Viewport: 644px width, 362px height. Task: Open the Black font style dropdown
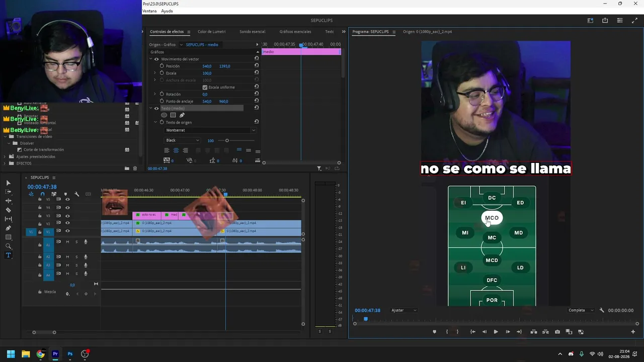[x=182, y=140]
